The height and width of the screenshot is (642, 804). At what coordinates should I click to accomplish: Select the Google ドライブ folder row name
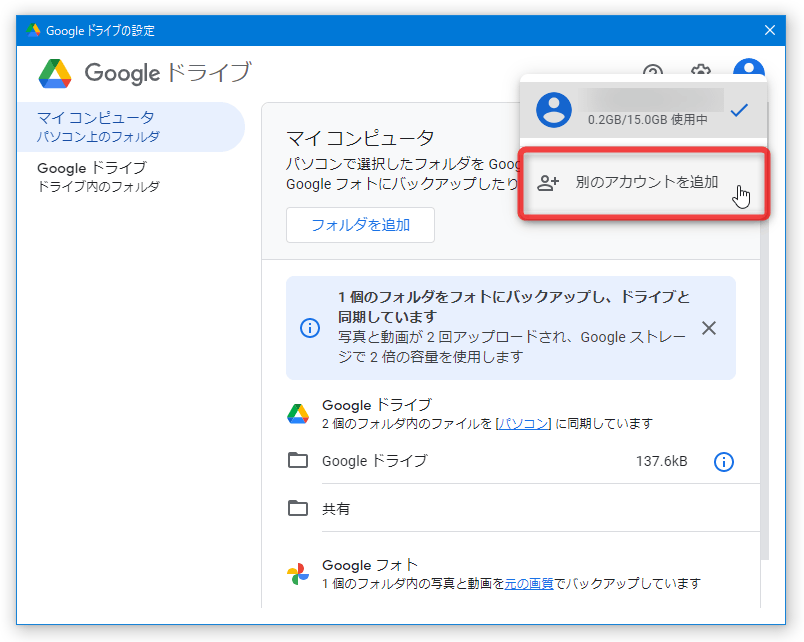(x=375, y=461)
